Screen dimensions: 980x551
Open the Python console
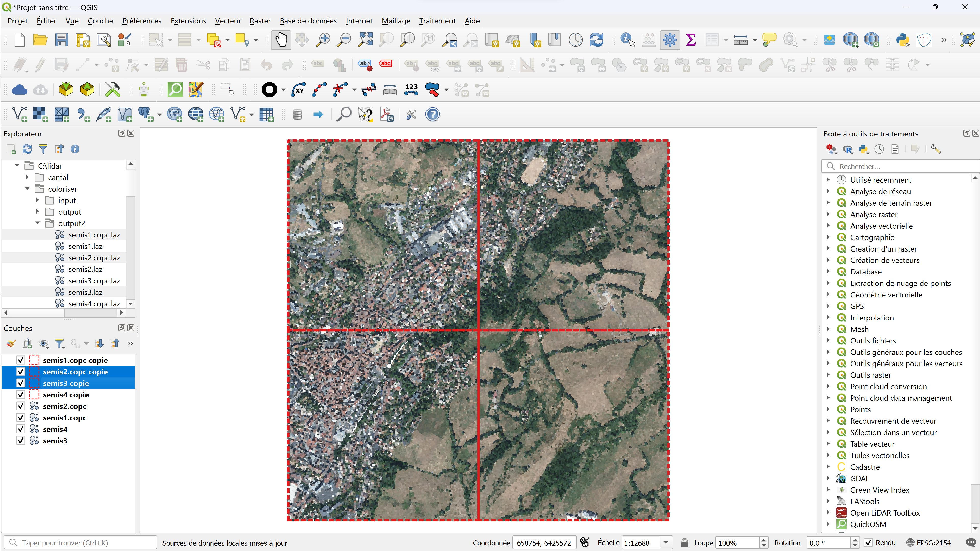pyautogui.click(x=902, y=40)
